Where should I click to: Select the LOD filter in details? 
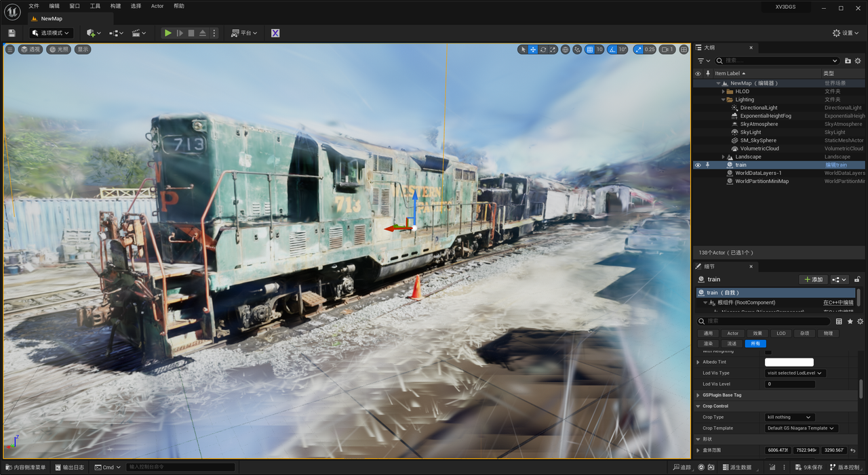pos(781,333)
